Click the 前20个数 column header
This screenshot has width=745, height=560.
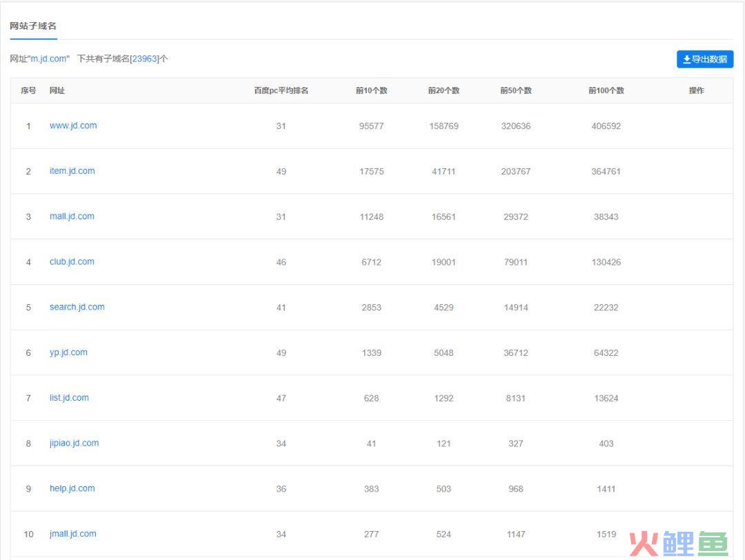coord(444,90)
